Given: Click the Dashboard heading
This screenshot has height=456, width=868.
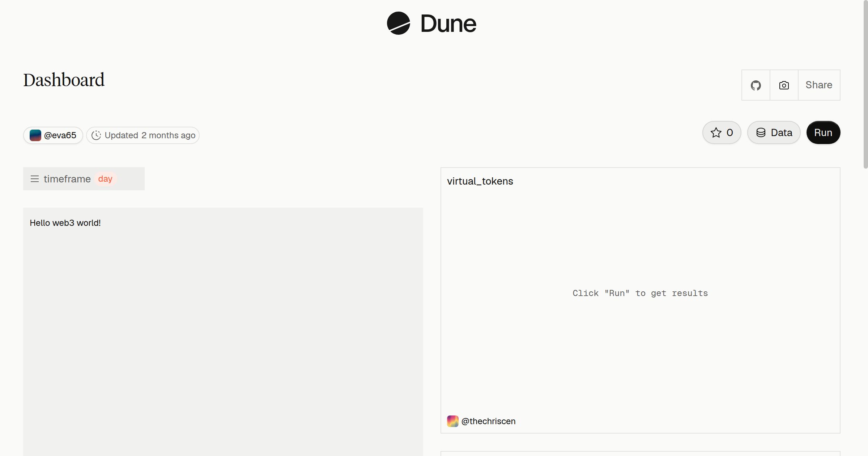Looking at the screenshot, I should click(x=64, y=80).
